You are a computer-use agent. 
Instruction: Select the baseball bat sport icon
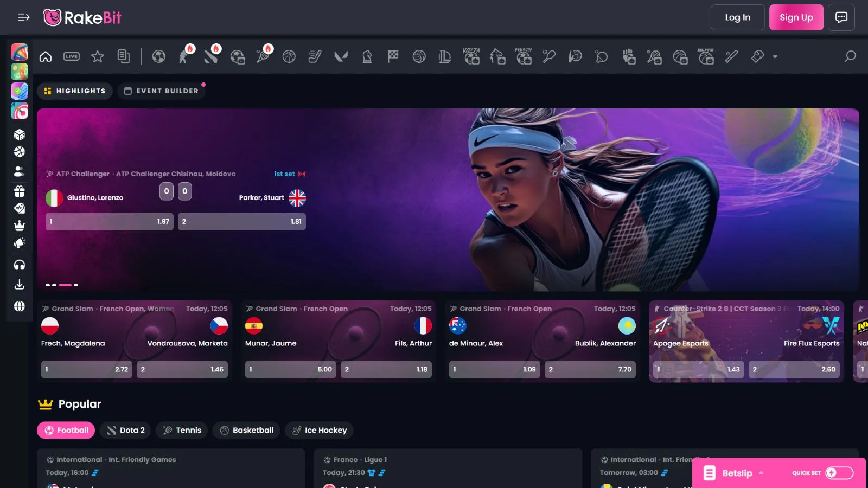pos(732,56)
